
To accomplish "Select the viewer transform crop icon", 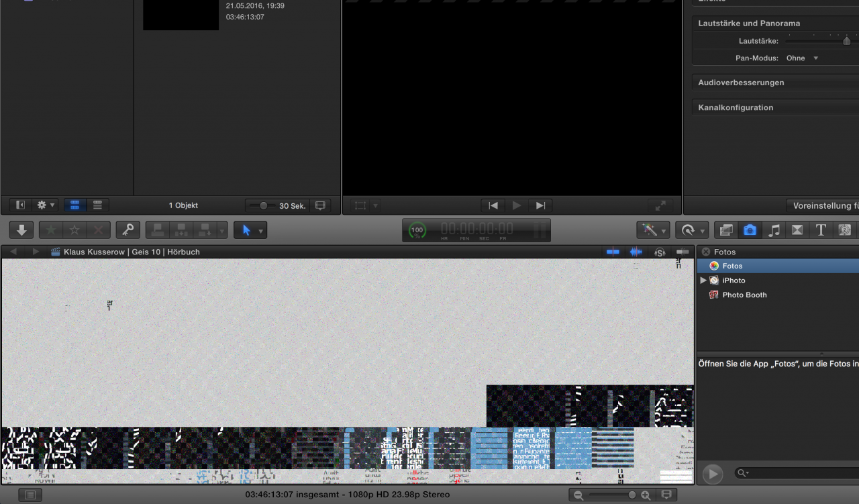I will pyautogui.click(x=361, y=205).
